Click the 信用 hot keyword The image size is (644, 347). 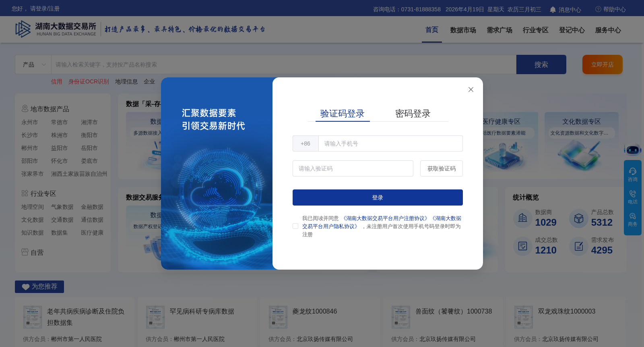click(x=57, y=81)
